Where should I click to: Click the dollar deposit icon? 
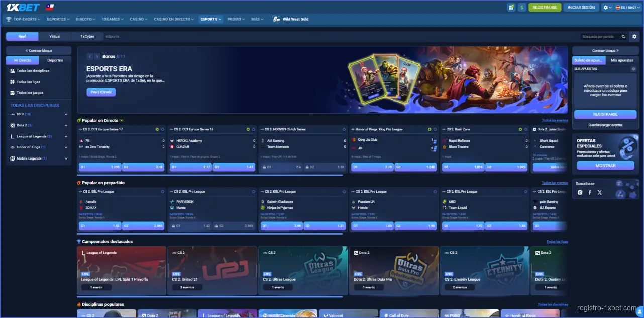click(522, 8)
